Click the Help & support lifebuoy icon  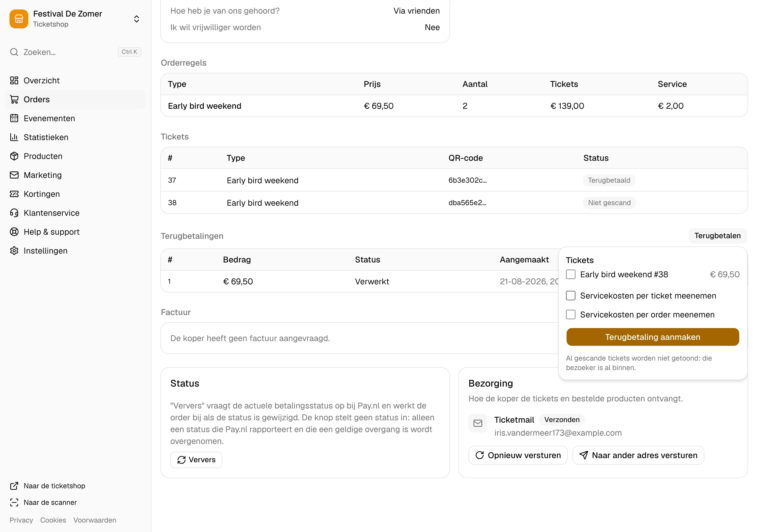[x=14, y=232]
